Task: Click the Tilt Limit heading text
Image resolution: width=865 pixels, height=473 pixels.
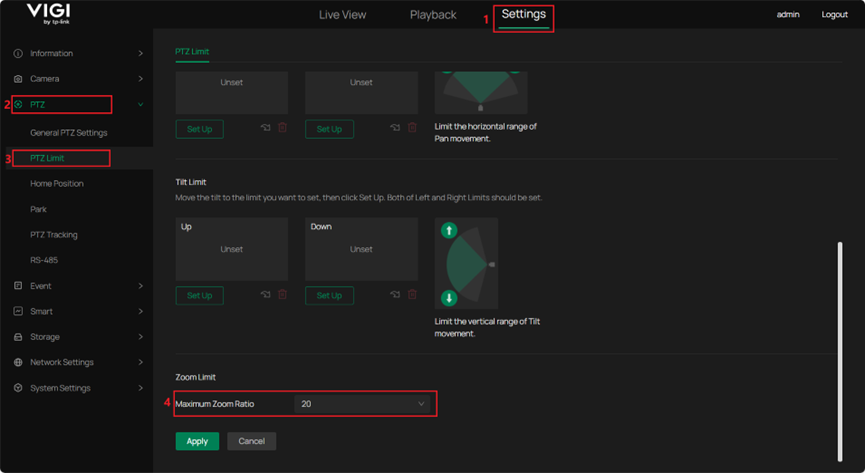Action: 191,182
